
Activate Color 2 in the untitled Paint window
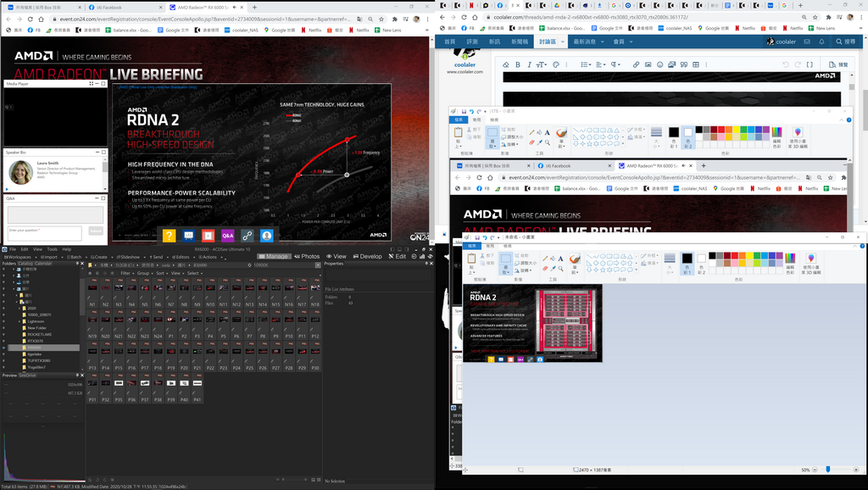[x=701, y=263]
